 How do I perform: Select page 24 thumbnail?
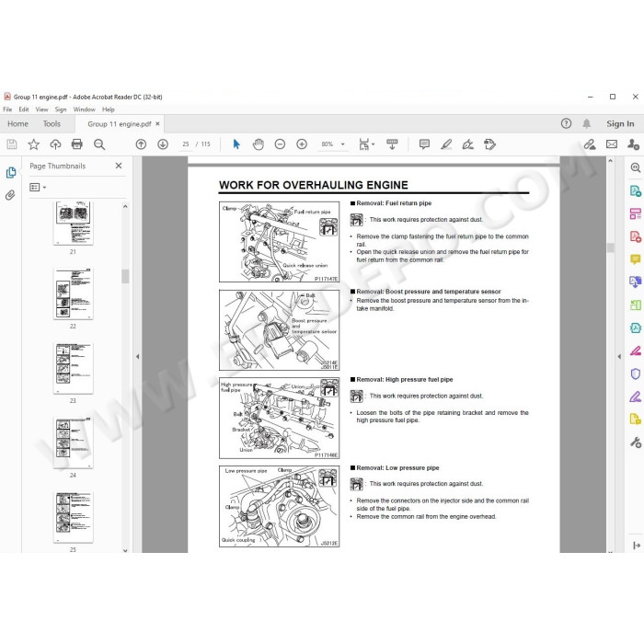73,443
